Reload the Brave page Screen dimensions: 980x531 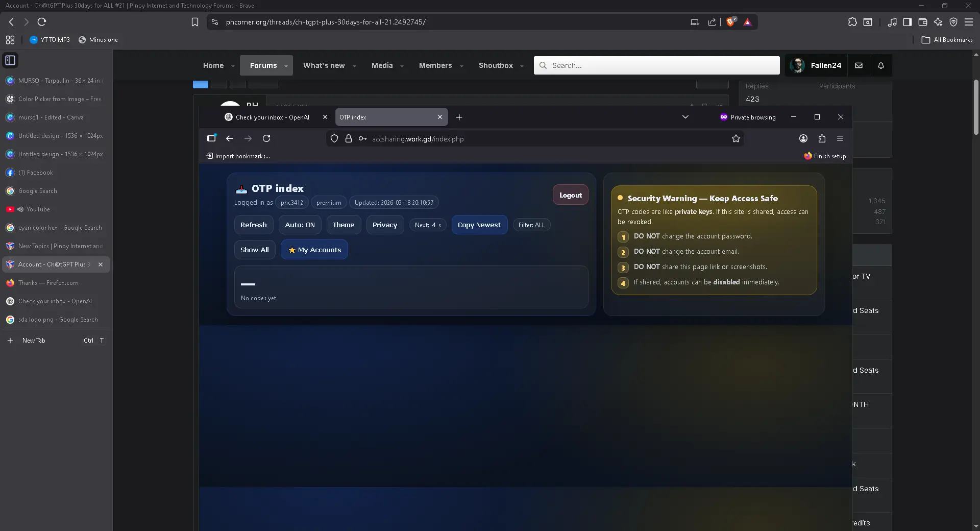42,22
